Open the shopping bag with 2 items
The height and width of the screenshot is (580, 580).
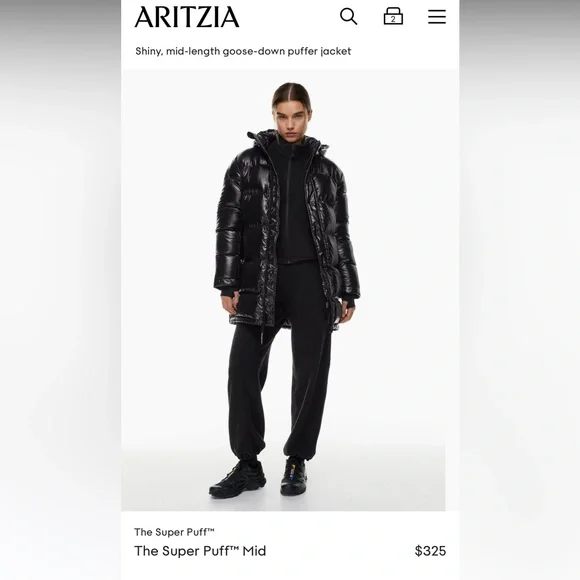[393, 16]
